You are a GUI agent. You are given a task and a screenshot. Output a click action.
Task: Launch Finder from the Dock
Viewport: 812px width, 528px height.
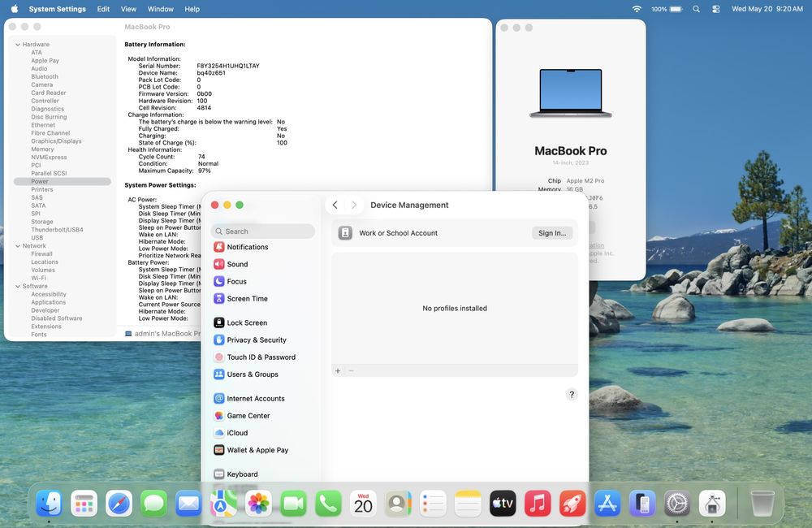pos(50,503)
